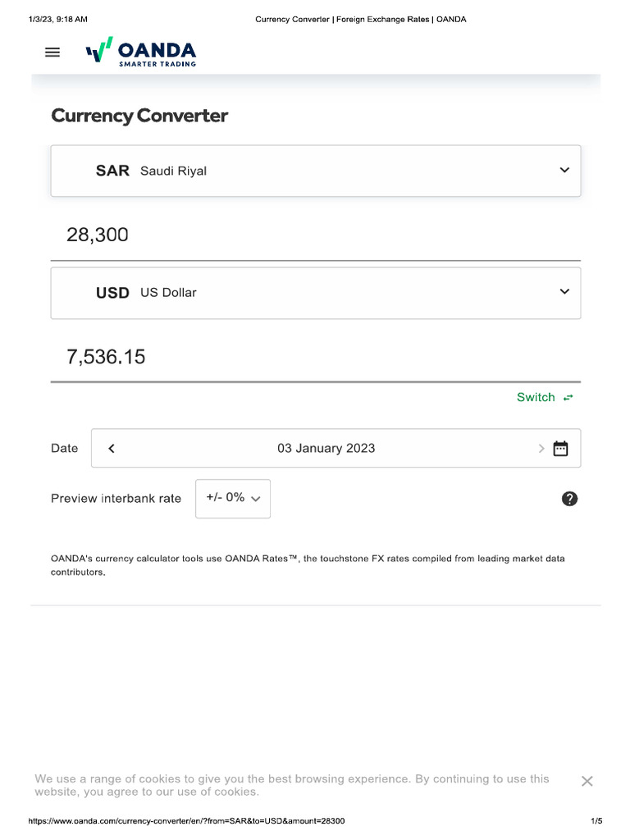Go to next date with right arrow
The width and height of the screenshot is (630, 840).
tap(541, 449)
